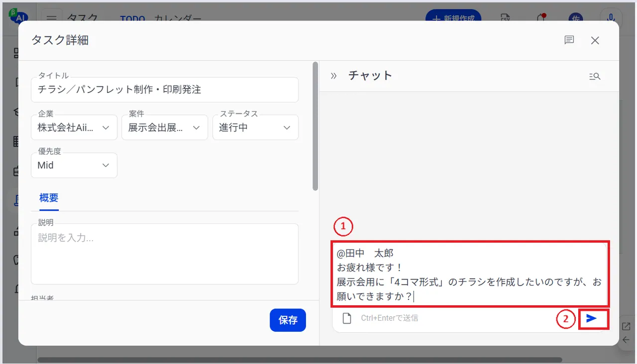Click the task detail vertical scrollbar

click(315, 126)
